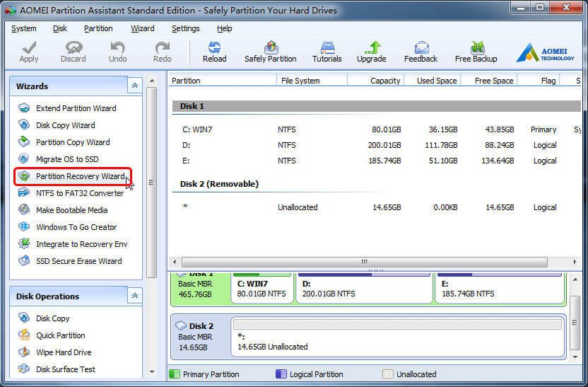This screenshot has height=387, width=588.
Task: Click the Disk 2 (Removable) header
Action: coord(219,184)
